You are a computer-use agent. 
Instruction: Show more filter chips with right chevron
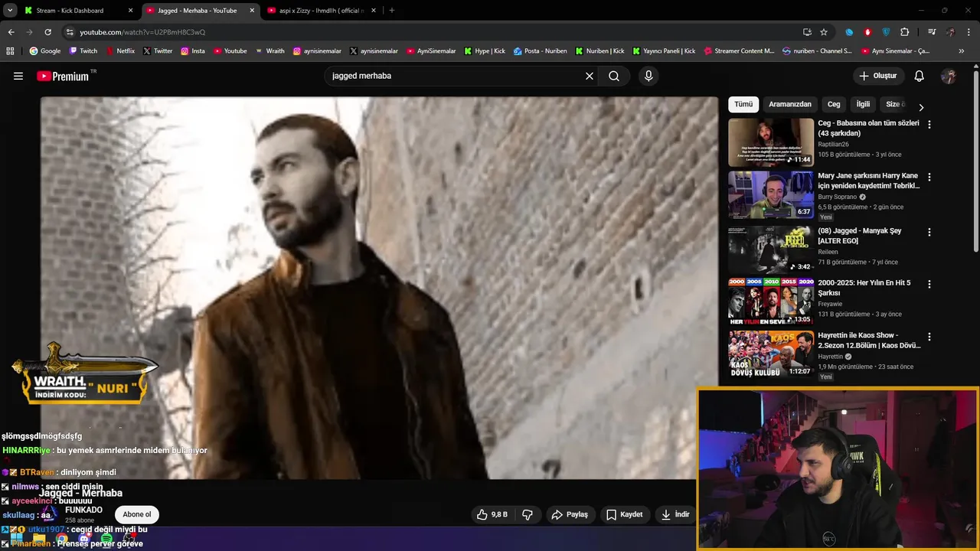point(921,107)
